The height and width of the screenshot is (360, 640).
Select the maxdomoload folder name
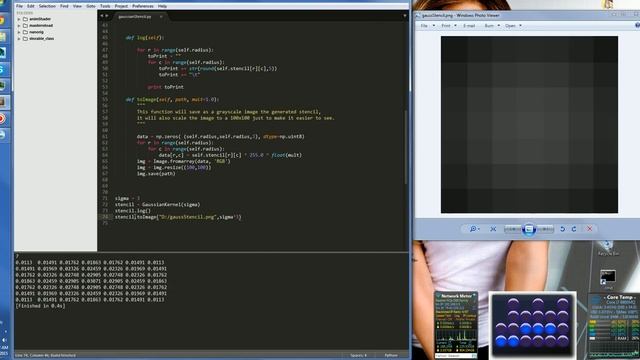[x=41, y=25]
